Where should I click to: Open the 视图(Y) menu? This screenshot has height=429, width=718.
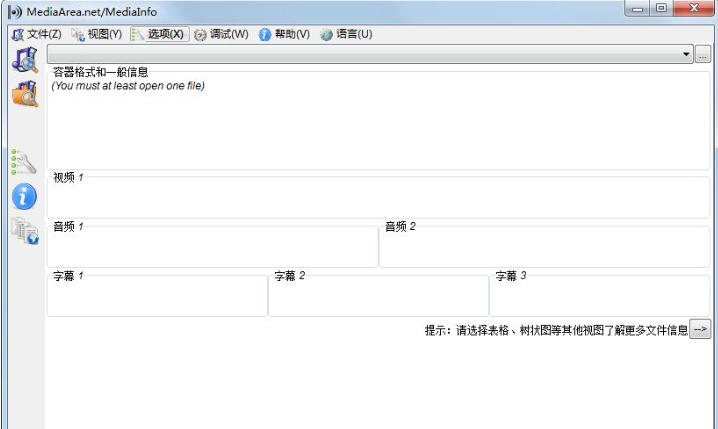pyautogui.click(x=97, y=34)
